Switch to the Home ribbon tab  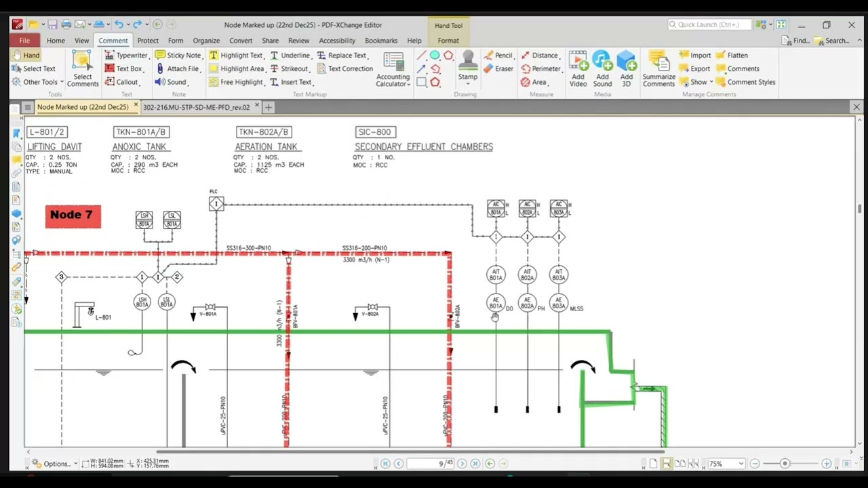pyautogui.click(x=56, y=41)
